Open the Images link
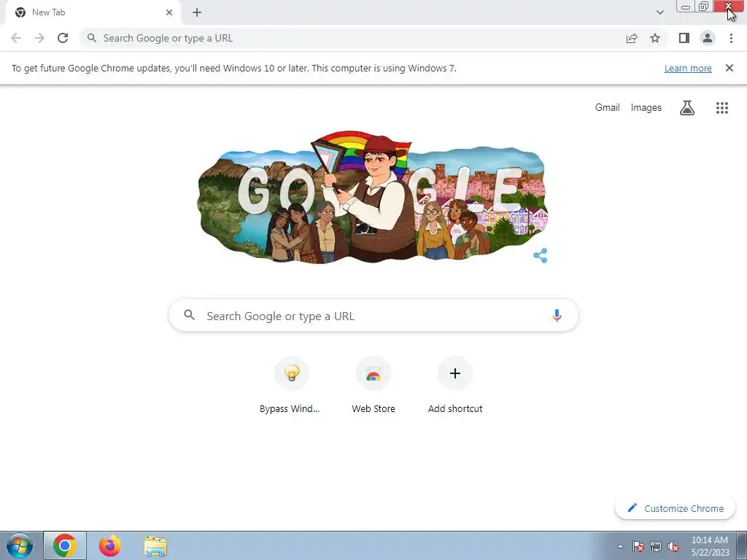Screen dimensions: 747x560 click(646, 108)
